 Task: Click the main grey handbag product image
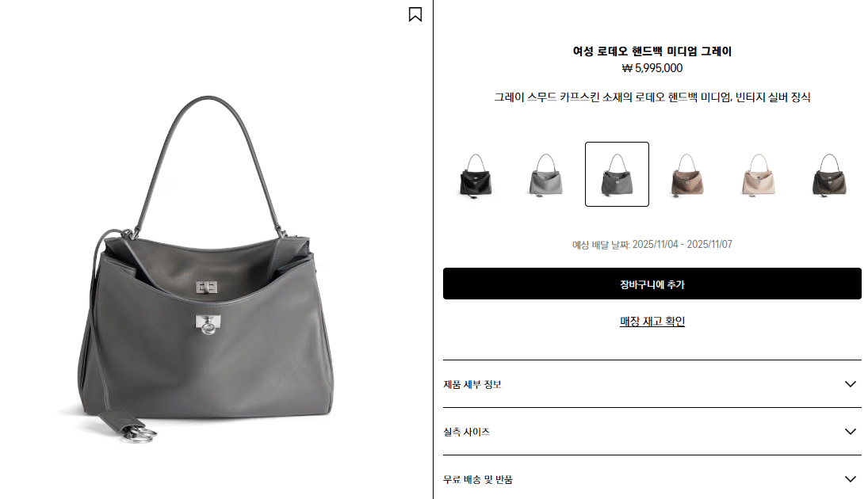coord(206,270)
